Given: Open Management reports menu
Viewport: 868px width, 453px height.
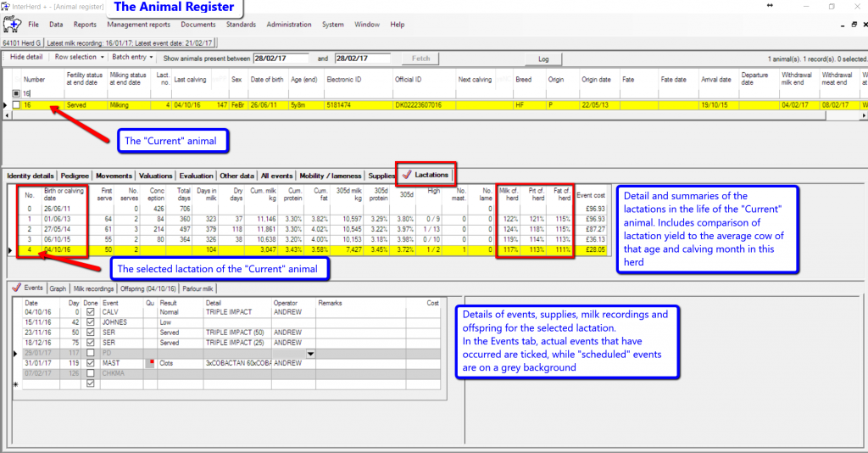Looking at the screenshot, I should click(x=138, y=25).
